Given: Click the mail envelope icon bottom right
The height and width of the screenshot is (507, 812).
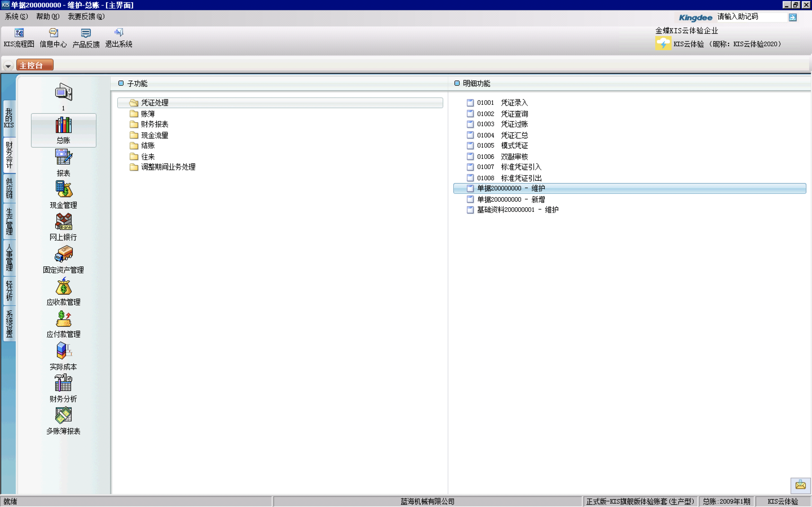Looking at the screenshot, I should (x=800, y=485).
